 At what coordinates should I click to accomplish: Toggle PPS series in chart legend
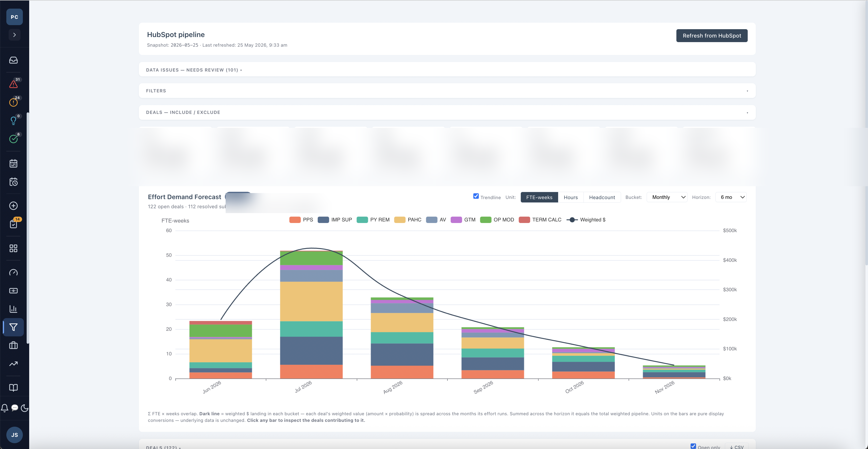(301, 220)
